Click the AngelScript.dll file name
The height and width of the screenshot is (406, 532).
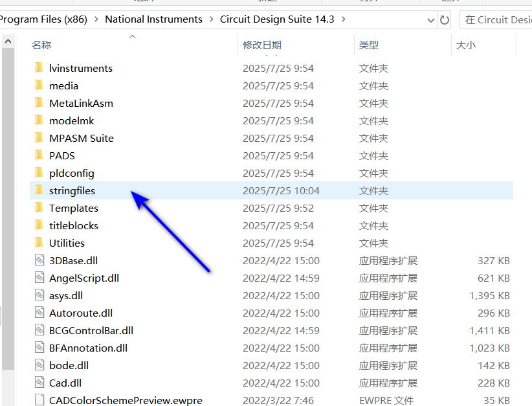pos(84,278)
